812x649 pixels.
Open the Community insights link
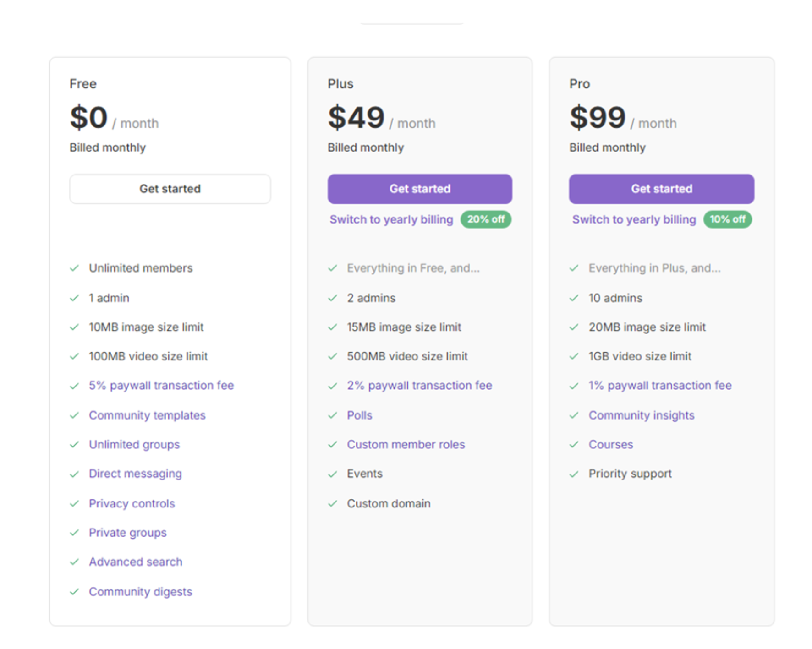coord(641,415)
